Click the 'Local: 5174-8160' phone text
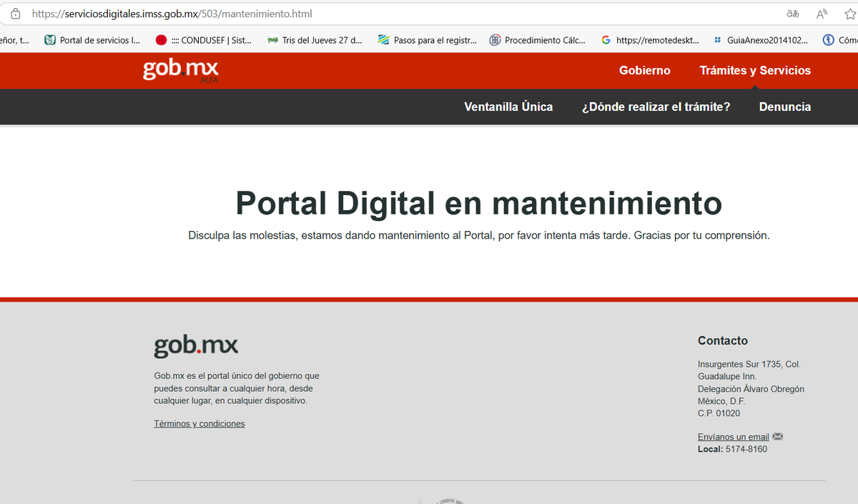The image size is (858, 504). 732,449
